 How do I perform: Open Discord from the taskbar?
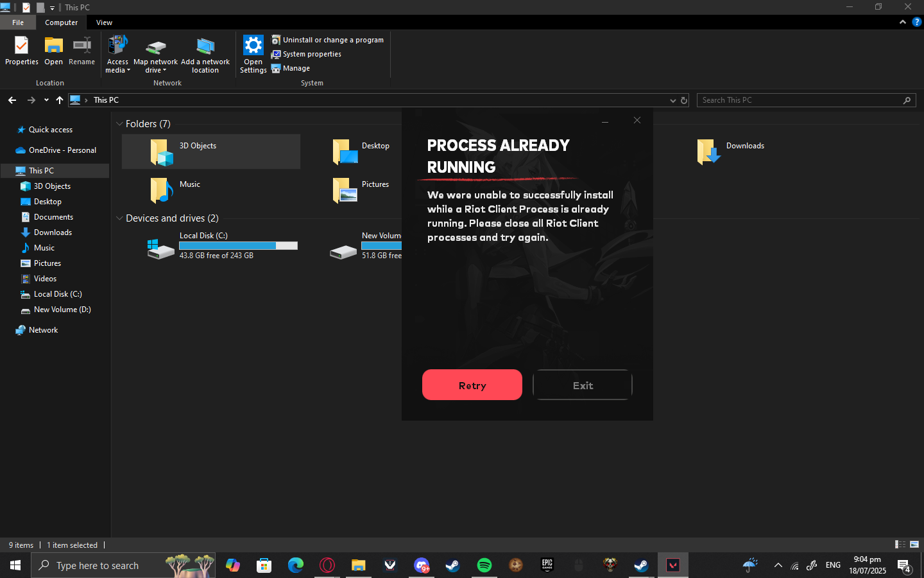[421, 565]
